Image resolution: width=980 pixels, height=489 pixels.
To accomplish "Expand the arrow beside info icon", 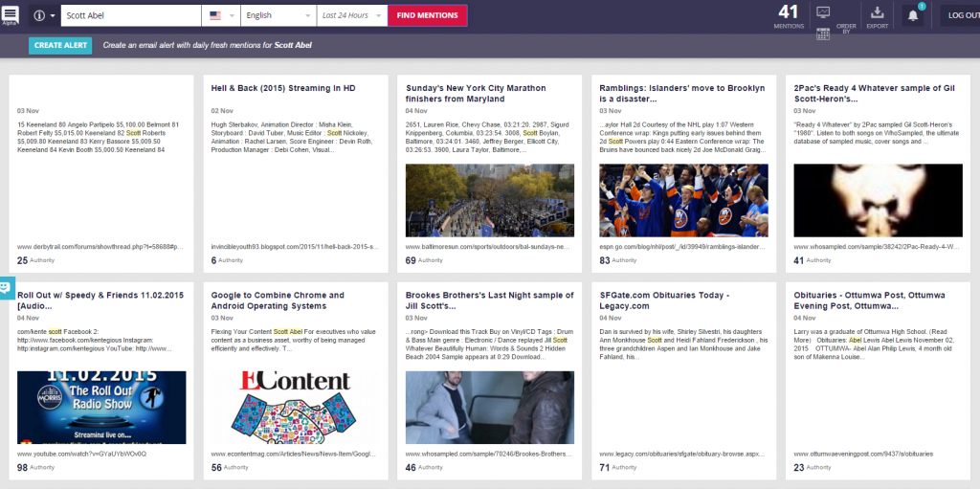I will pos(53,15).
